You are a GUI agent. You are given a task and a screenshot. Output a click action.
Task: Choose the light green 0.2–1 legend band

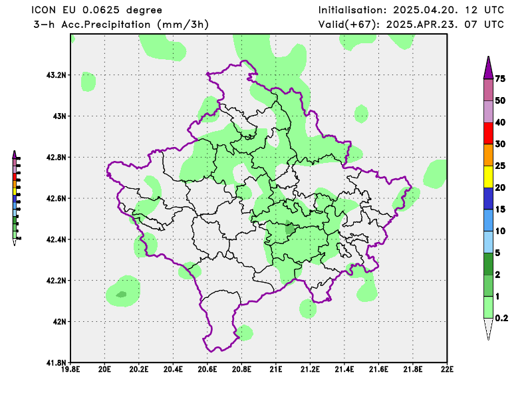click(488, 307)
